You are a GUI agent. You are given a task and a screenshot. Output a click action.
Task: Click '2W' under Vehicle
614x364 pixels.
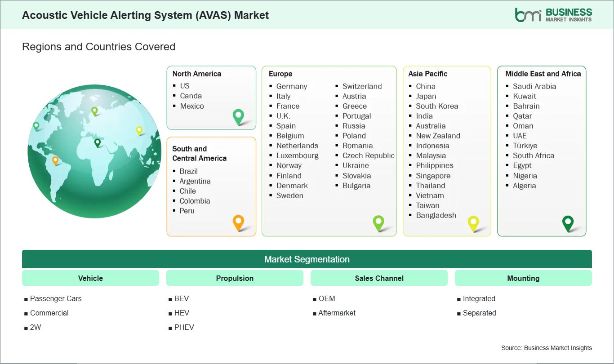pos(36,327)
